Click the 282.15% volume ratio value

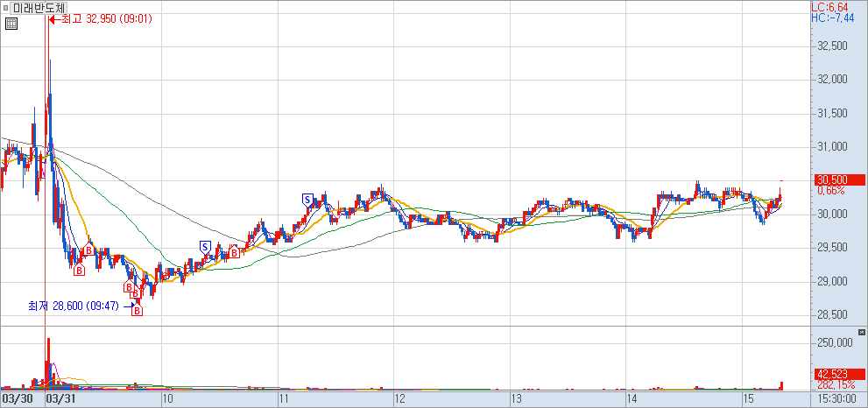835,384
